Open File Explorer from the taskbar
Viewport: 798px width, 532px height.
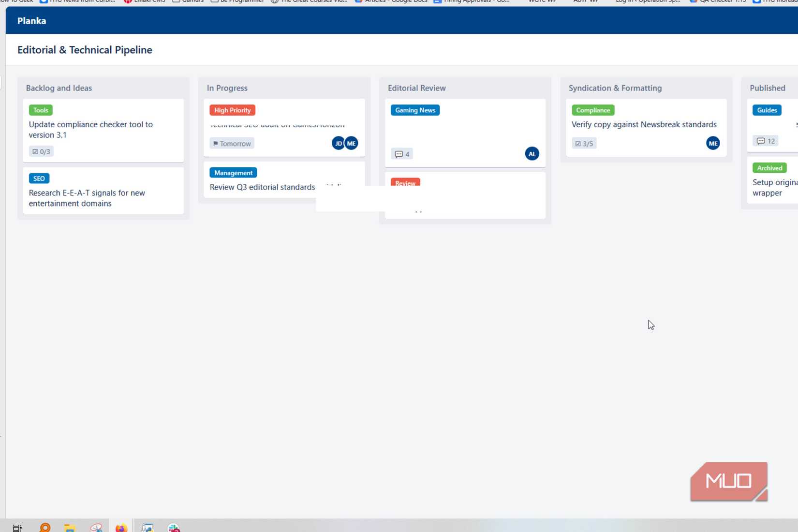[70, 527]
